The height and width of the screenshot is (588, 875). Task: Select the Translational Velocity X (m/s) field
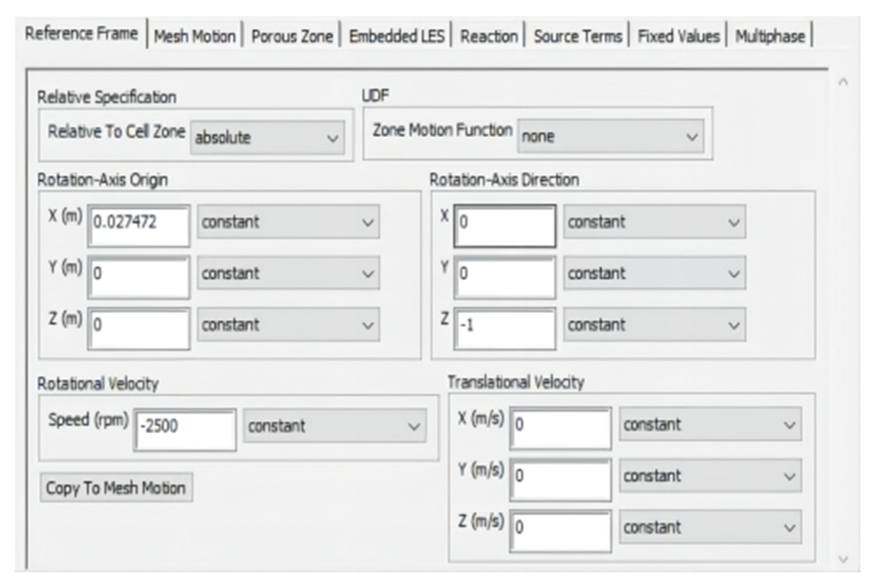click(x=561, y=428)
